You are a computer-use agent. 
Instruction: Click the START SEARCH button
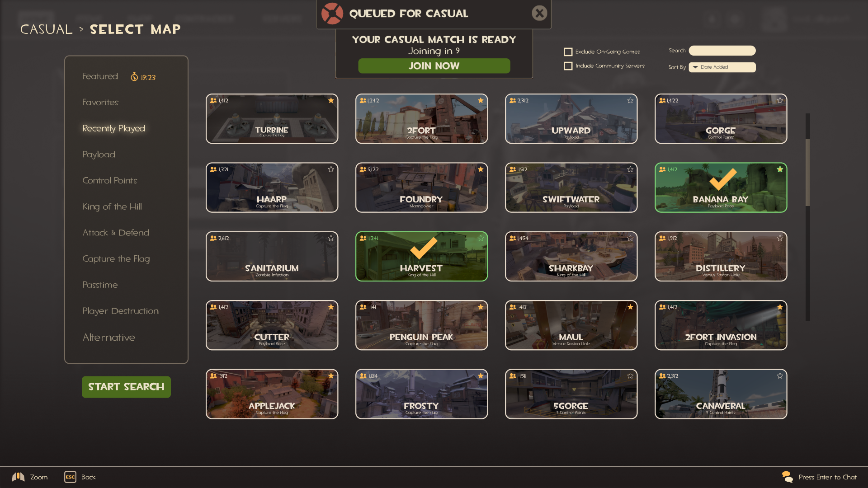(x=126, y=387)
